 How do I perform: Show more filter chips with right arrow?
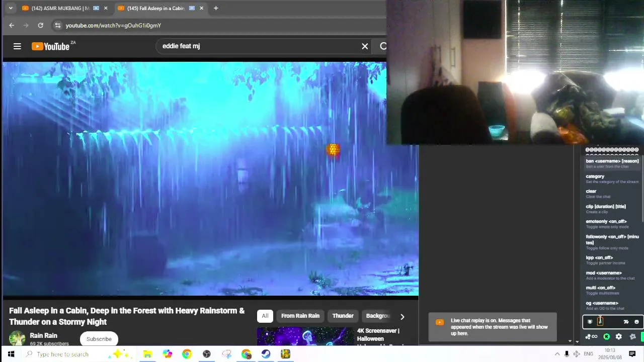coord(402,316)
